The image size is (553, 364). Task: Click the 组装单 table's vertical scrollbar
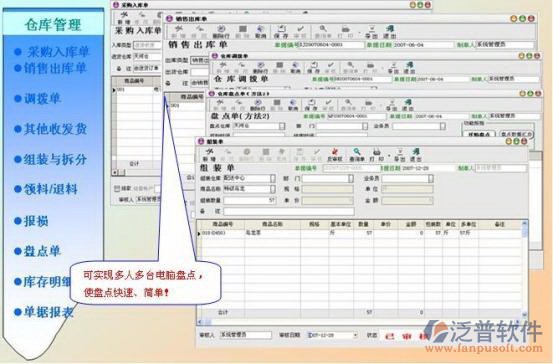524,268
